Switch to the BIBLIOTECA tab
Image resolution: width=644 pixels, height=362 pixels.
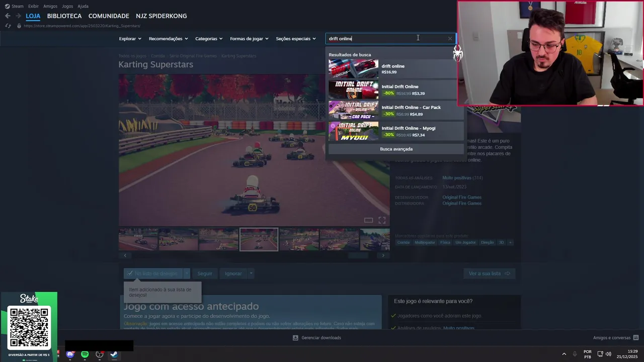click(64, 16)
